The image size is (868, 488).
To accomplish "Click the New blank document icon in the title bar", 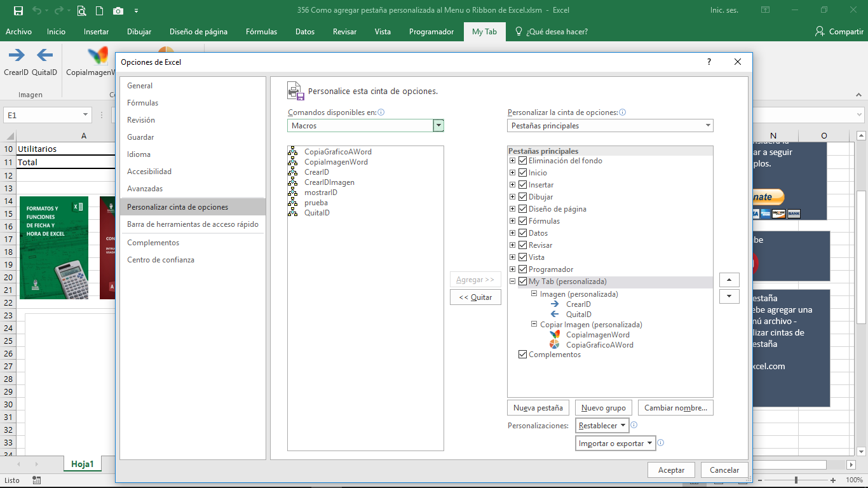I will pyautogui.click(x=100, y=10).
